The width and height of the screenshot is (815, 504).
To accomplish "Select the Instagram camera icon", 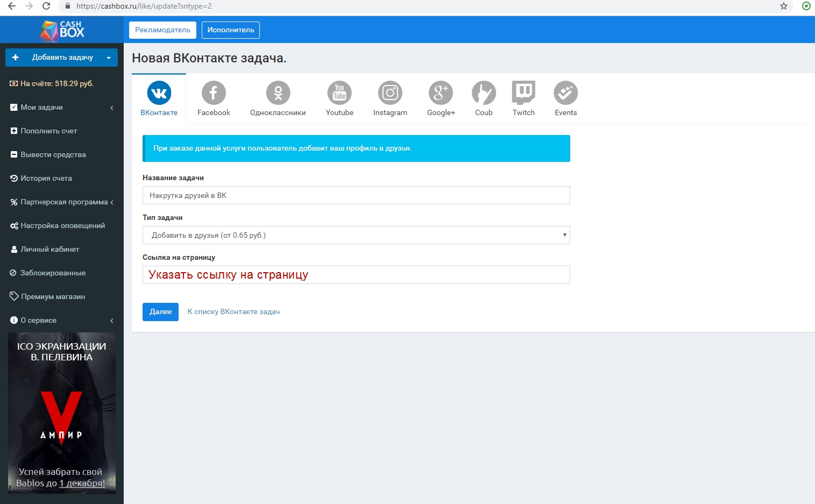I will pyautogui.click(x=390, y=93).
